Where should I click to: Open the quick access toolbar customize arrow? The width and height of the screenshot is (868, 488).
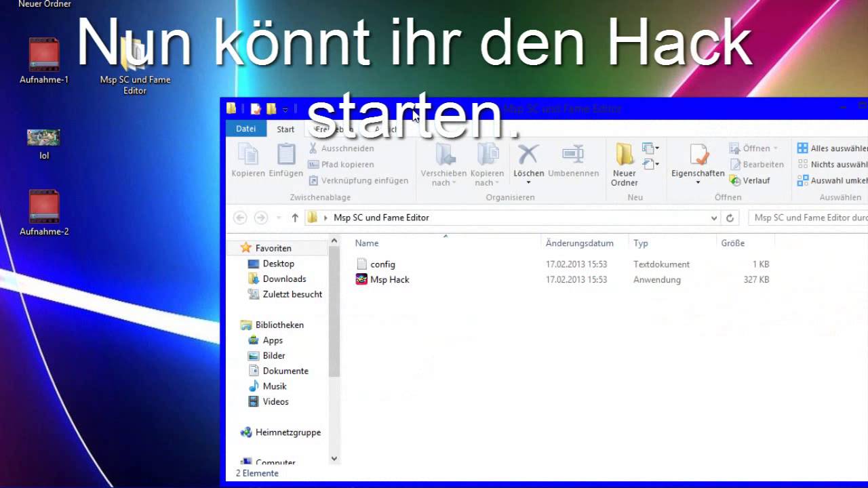[285, 109]
